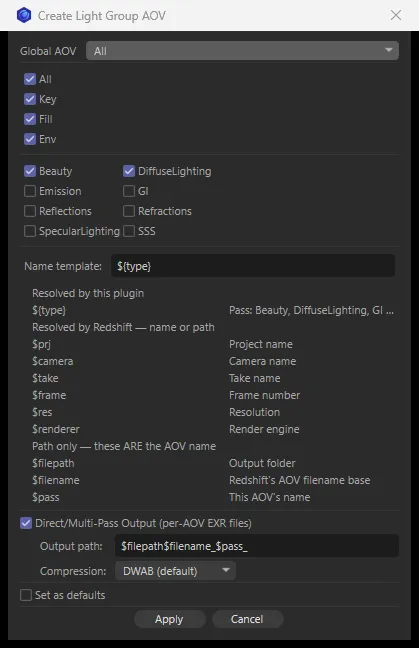Toggle Direct/Multi-Pass Output checkbox
The width and height of the screenshot is (419, 648).
[26, 523]
